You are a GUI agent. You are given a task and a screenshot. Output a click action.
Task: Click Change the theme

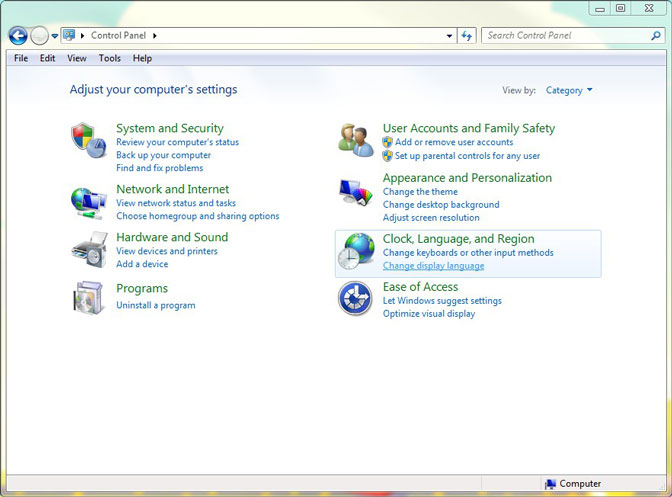pyautogui.click(x=420, y=192)
